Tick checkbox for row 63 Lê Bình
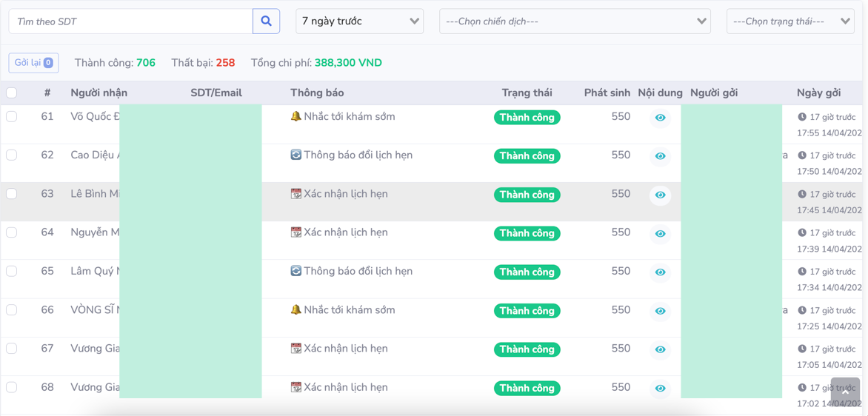This screenshot has width=868, height=416. [x=12, y=194]
